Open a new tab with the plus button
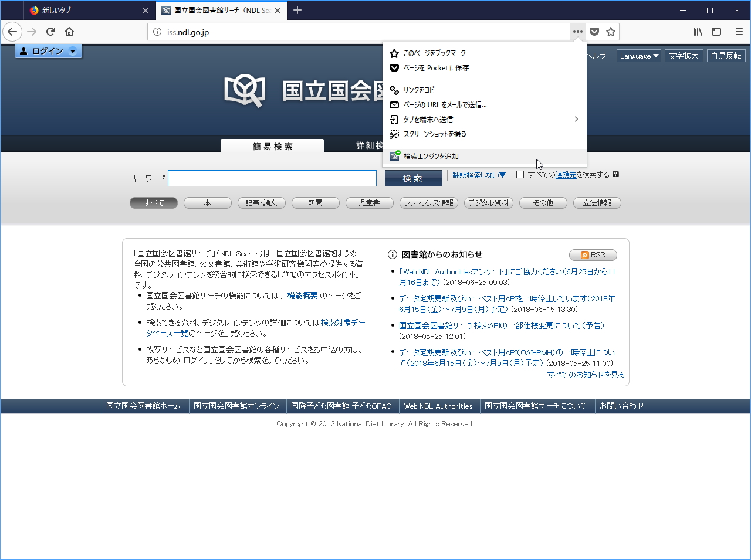Image resolution: width=751 pixels, height=560 pixels. point(297,10)
